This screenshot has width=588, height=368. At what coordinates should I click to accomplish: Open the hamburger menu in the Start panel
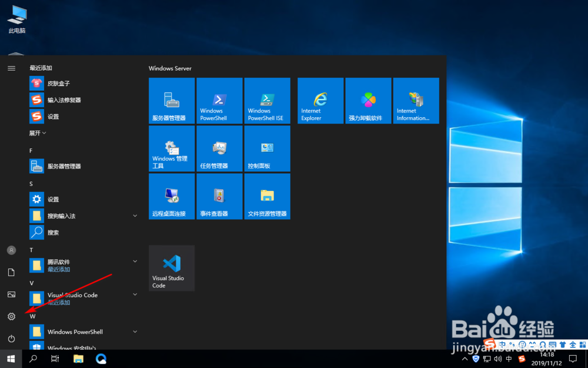[11, 68]
